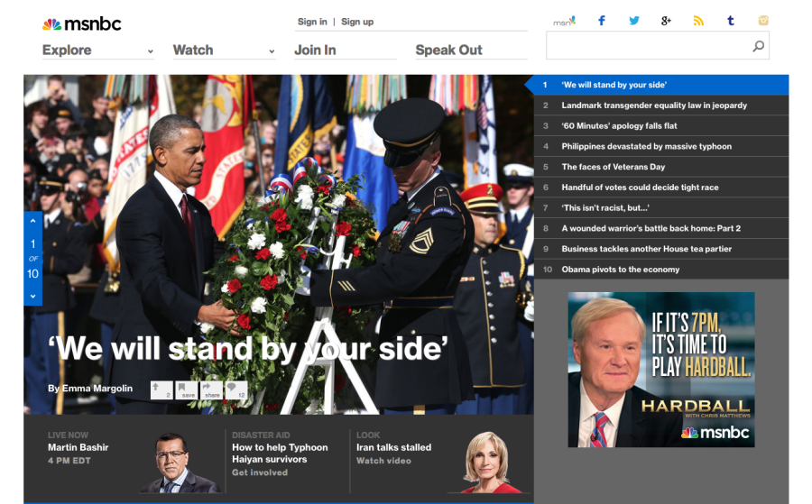Go to previous slide with up chevron
Viewport: 812px width, 504px height.
pos(33,221)
